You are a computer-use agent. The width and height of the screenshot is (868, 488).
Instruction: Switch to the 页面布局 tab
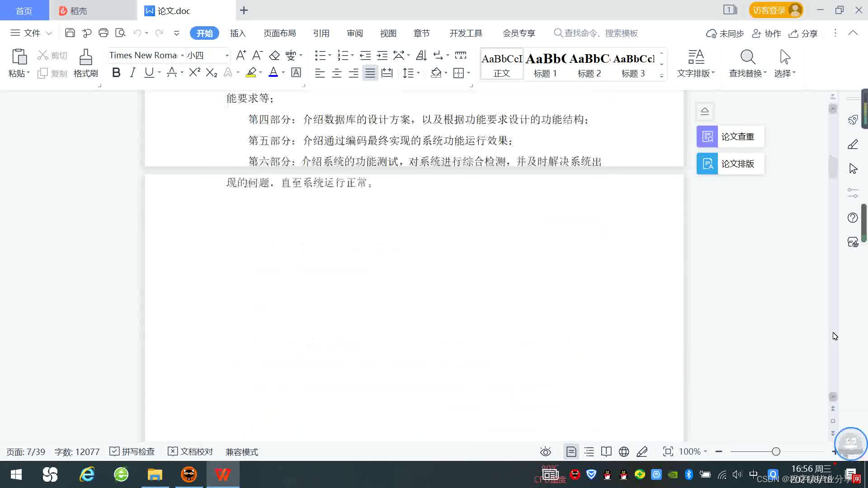click(279, 33)
